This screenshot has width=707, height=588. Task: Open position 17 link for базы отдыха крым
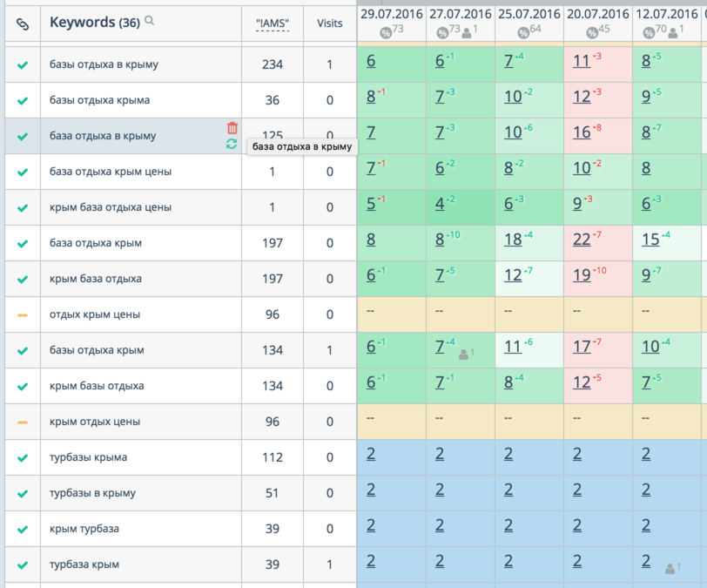pos(582,347)
